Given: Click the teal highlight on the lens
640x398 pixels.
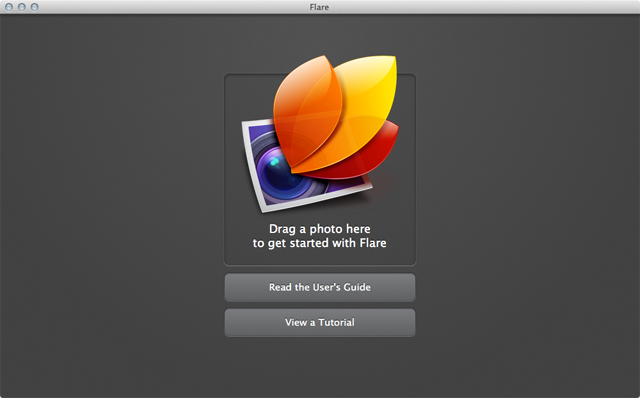Looking at the screenshot, I should click(275, 163).
